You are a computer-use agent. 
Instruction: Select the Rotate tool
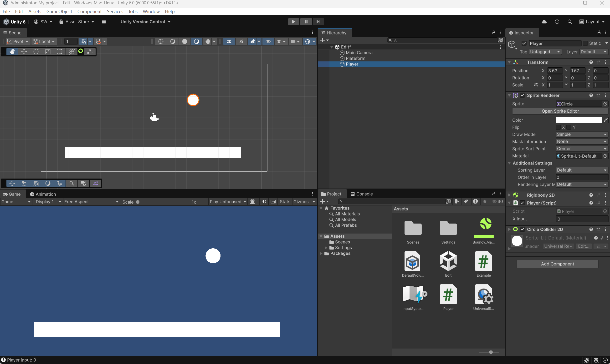36,51
